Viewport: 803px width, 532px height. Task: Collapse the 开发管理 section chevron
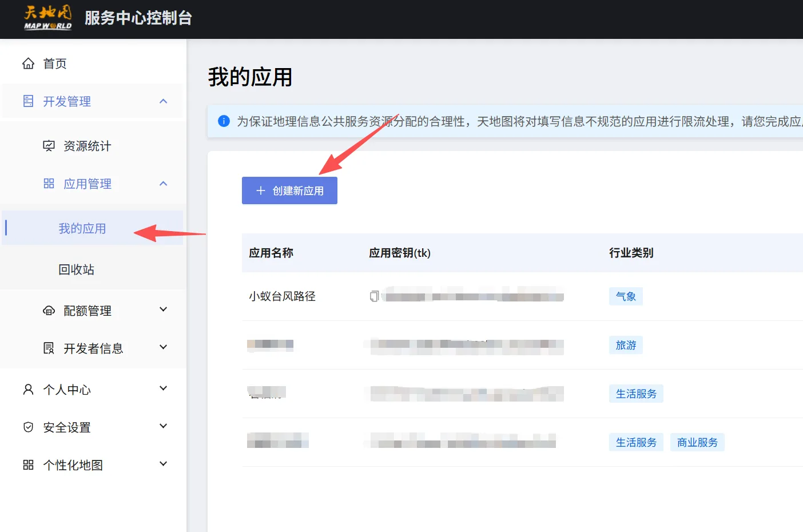[164, 101]
